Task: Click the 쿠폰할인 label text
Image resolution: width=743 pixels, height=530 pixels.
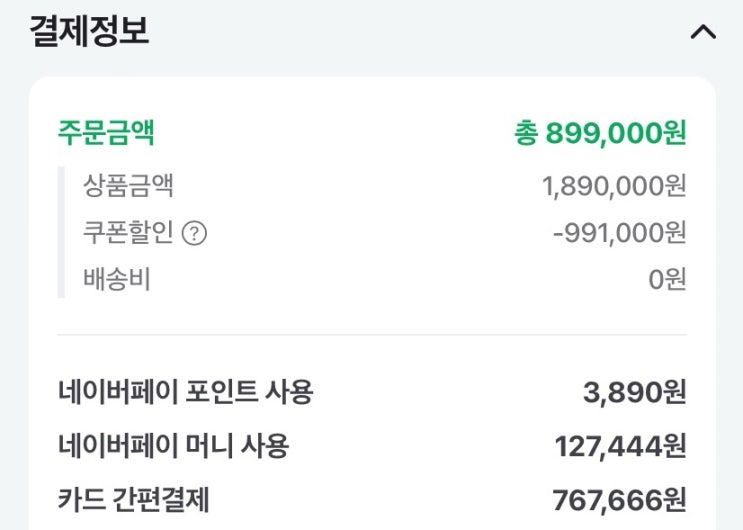Action: pyautogui.click(x=128, y=233)
